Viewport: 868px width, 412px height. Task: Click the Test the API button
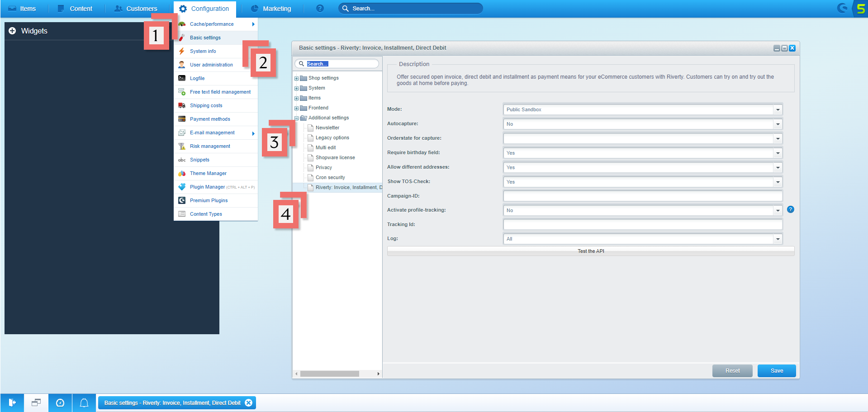(590, 251)
